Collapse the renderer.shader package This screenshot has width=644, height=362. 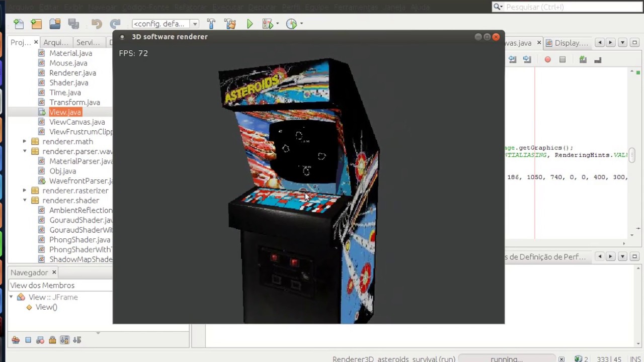24,201
